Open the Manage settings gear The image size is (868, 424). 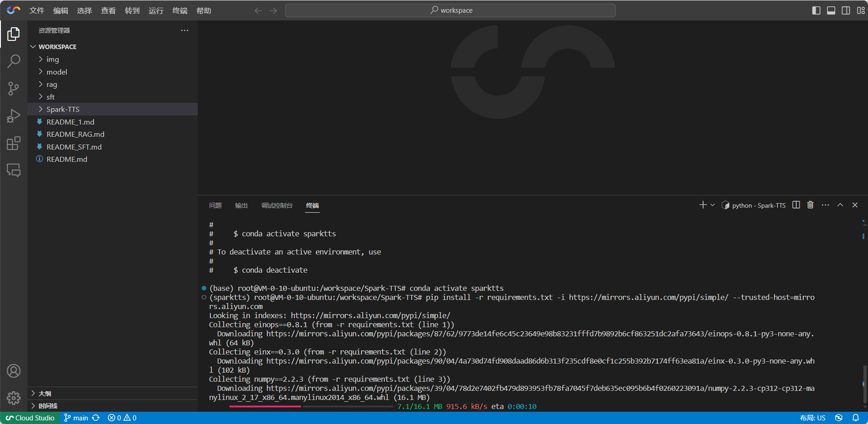click(14, 398)
